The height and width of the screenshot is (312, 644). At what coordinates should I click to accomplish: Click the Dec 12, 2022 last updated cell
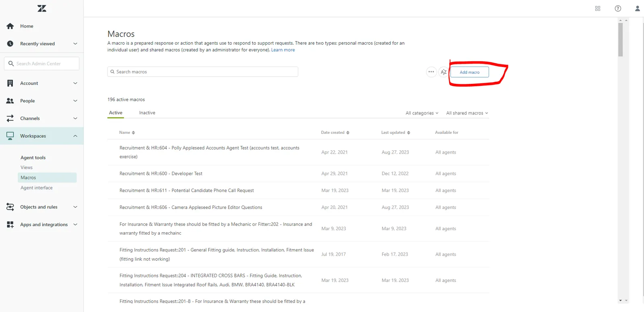tap(395, 174)
